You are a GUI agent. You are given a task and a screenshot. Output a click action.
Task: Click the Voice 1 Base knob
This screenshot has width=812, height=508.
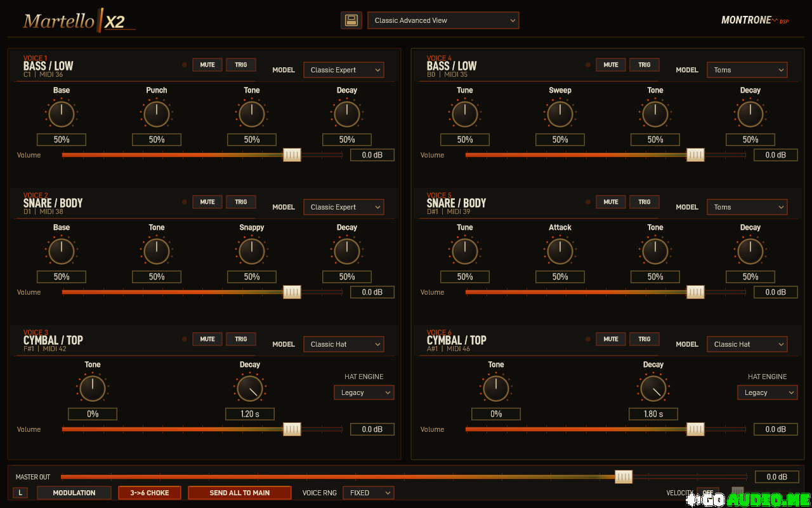pyautogui.click(x=62, y=114)
